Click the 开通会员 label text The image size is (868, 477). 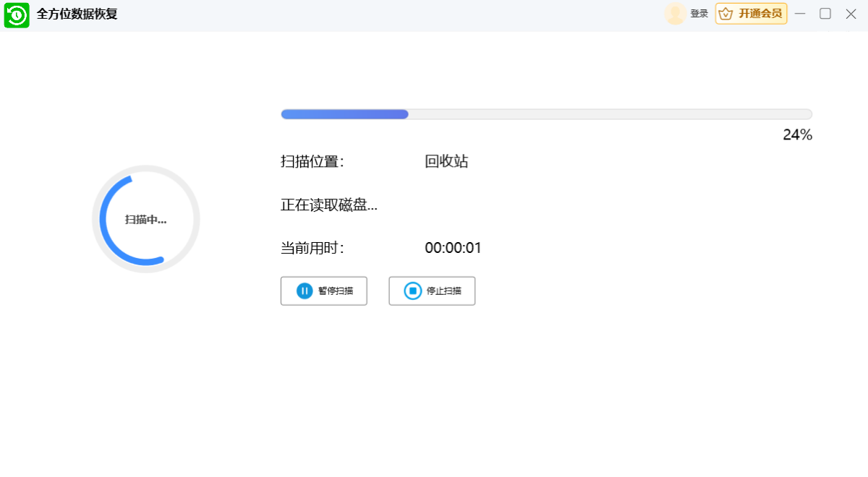coord(759,14)
